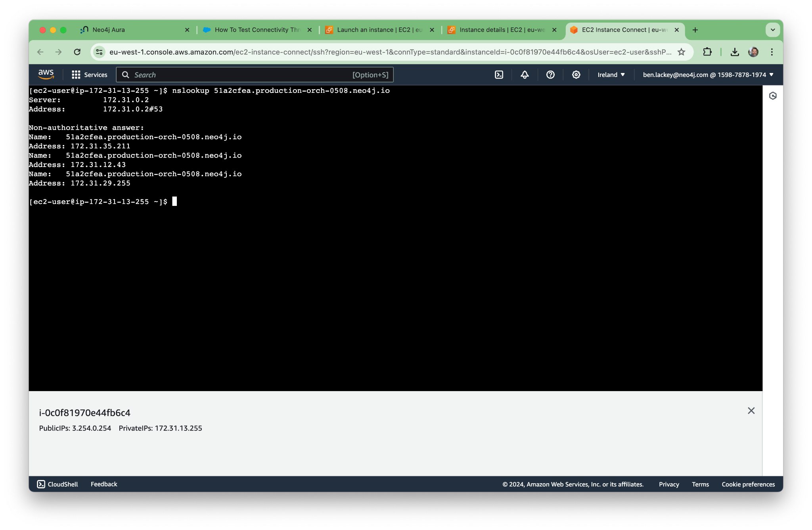This screenshot has height=530, width=812.
Task: Click the Address 172.31.0.2#53 line
Action: pos(96,109)
